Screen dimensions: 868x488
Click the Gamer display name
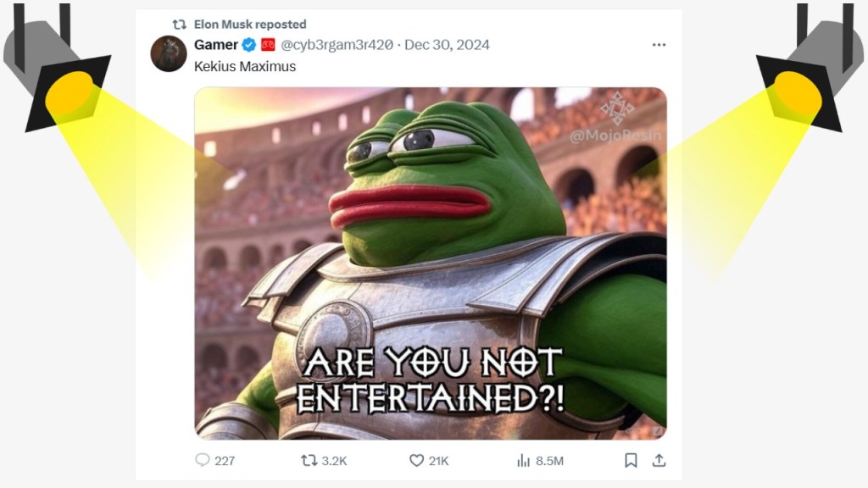point(216,45)
